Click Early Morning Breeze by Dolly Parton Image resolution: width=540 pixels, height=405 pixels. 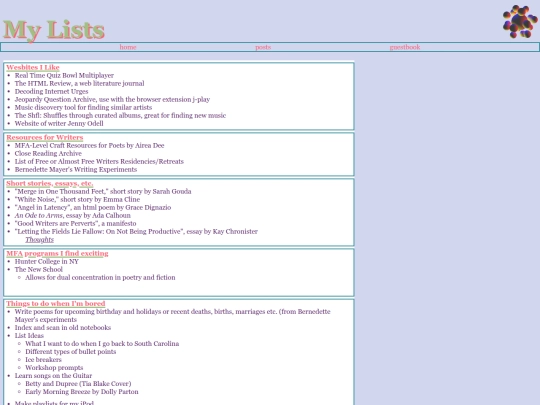pos(82,392)
